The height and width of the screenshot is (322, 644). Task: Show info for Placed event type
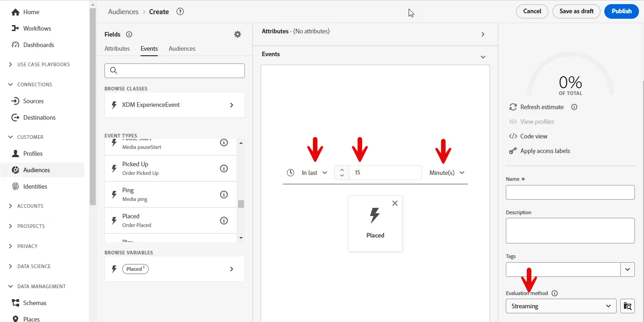224,221
